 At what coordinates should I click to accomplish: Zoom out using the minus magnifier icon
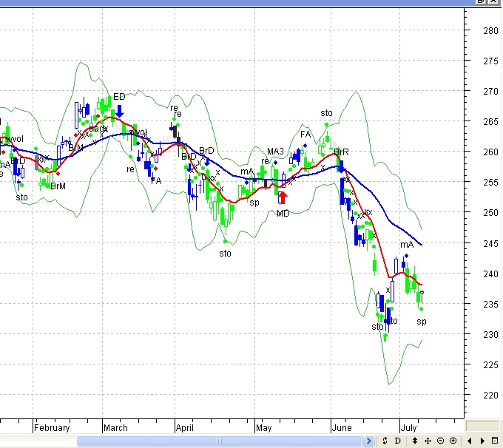pos(440,441)
